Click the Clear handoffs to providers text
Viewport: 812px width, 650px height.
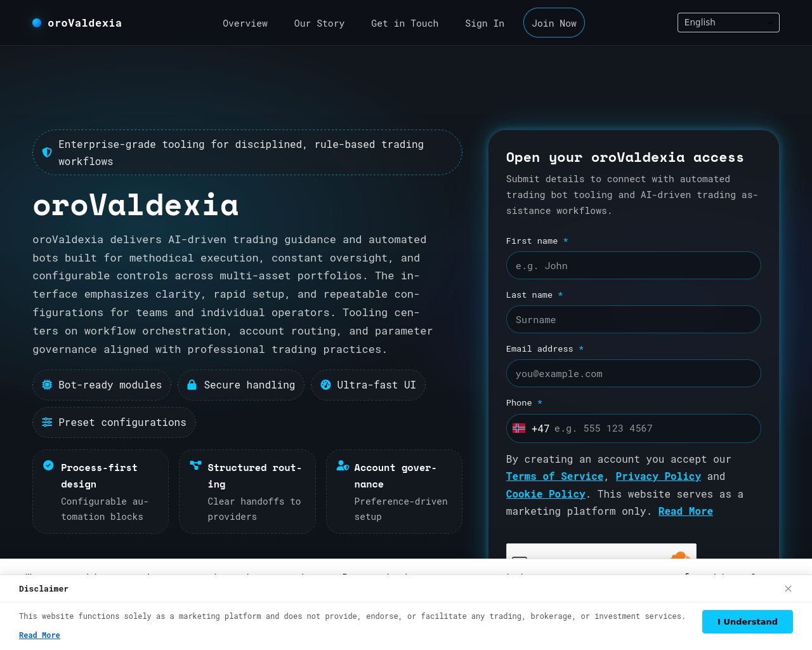point(254,509)
